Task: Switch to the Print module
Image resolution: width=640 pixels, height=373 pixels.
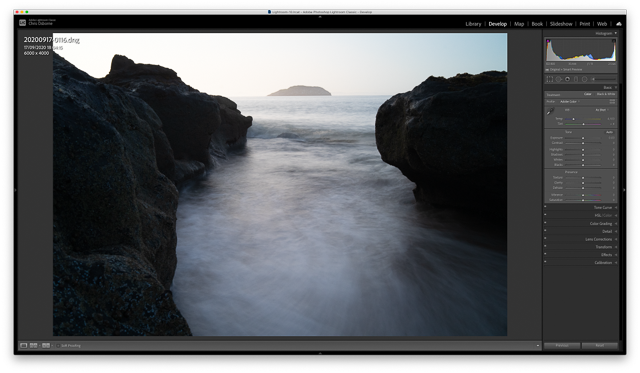Action: click(584, 24)
